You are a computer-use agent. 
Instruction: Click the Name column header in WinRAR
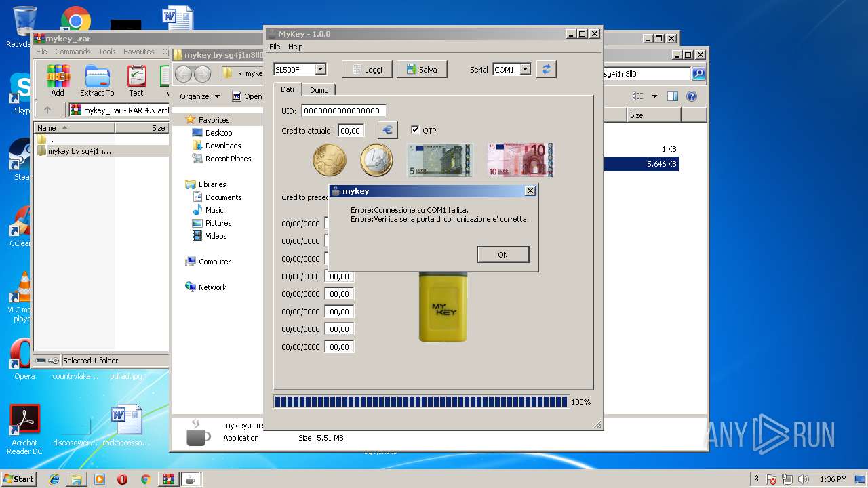click(x=75, y=127)
